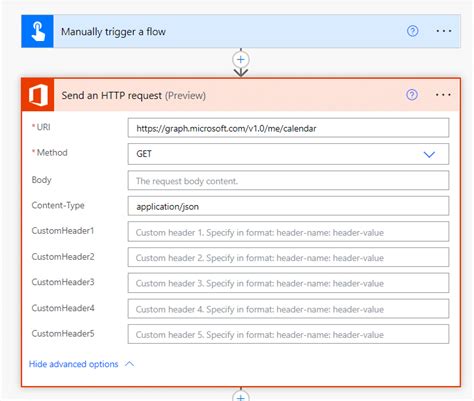Click the Content-Type field label
This screenshot has height=401, width=474.
pyautogui.click(x=58, y=205)
